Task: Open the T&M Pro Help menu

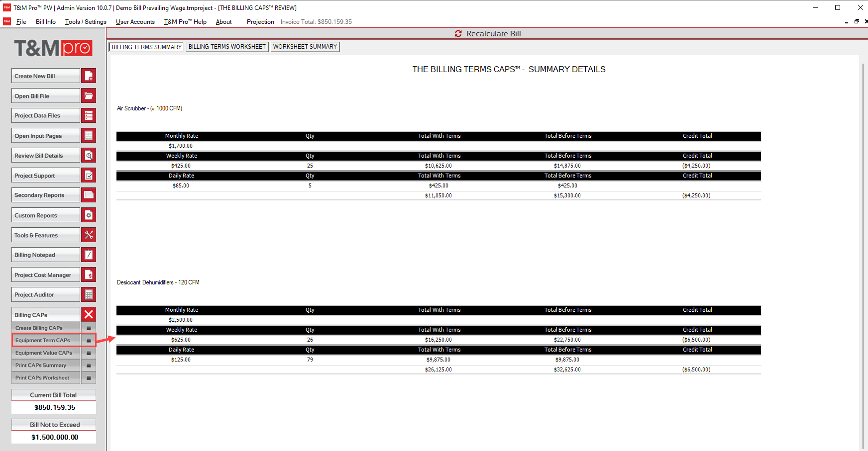Action: (x=185, y=22)
